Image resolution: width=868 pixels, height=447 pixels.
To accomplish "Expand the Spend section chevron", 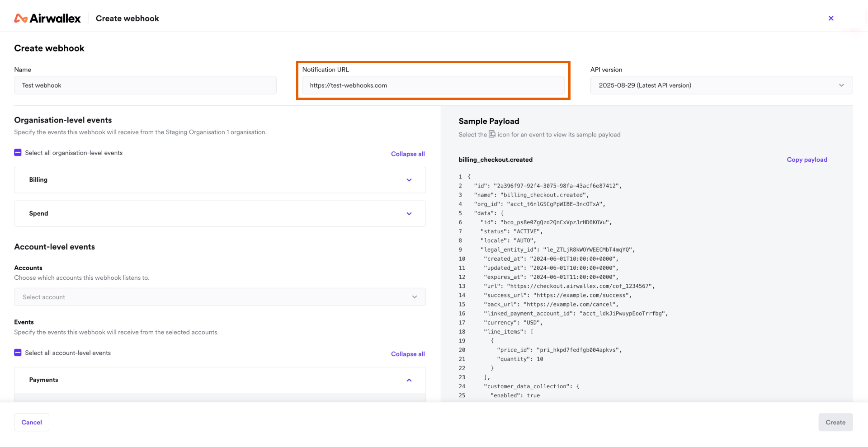I will (409, 214).
